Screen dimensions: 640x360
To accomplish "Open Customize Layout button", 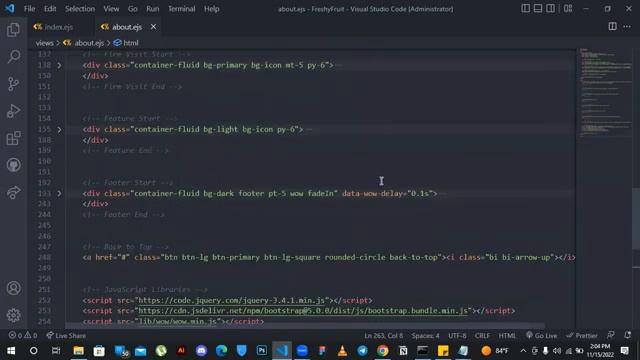I will pyautogui.click(x=568, y=9).
